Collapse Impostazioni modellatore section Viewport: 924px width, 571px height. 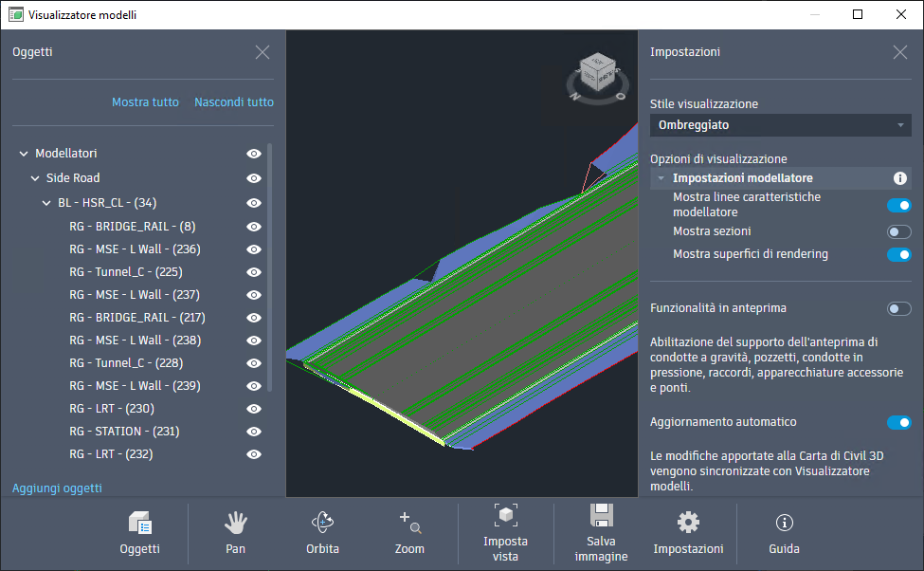coord(661,178)
